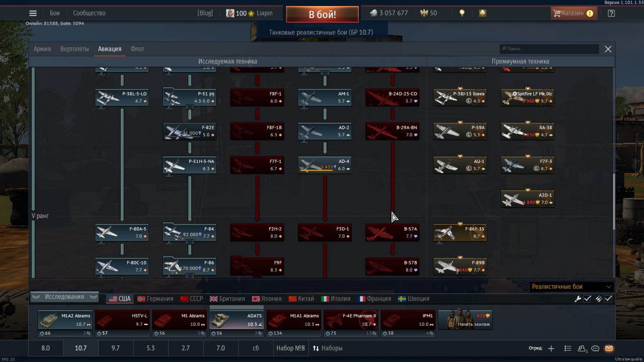
Task: Select the premium F-86F-35 aircraft
Action: pos(460,232)
